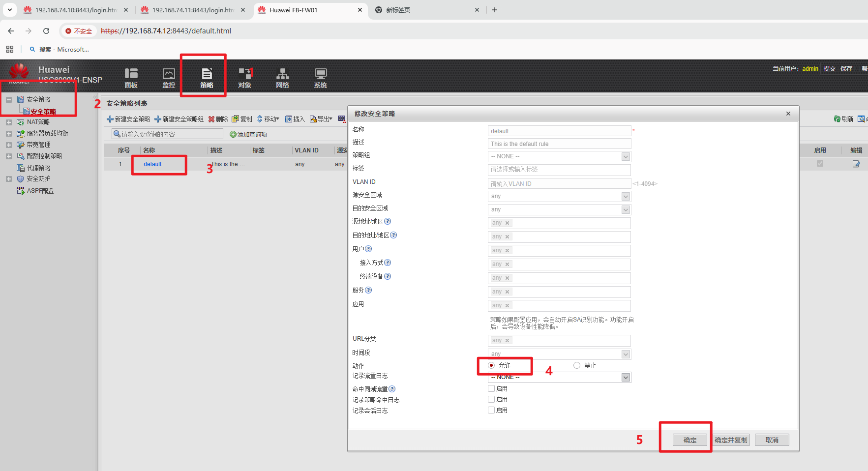
Task: Select 代理策略 in the sidebar
Action: coord(38,168)
